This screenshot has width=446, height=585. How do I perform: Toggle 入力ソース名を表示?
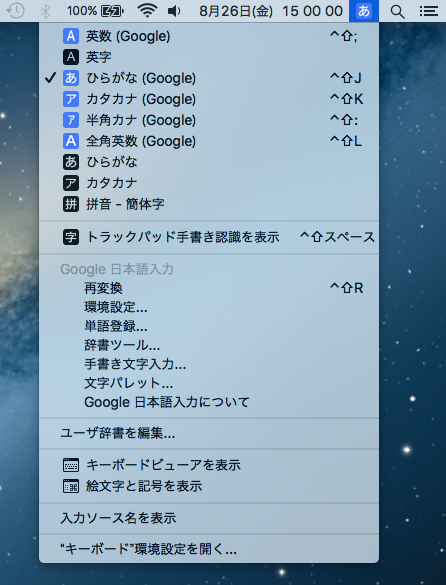pyautogui.click(x=209, y=518)
